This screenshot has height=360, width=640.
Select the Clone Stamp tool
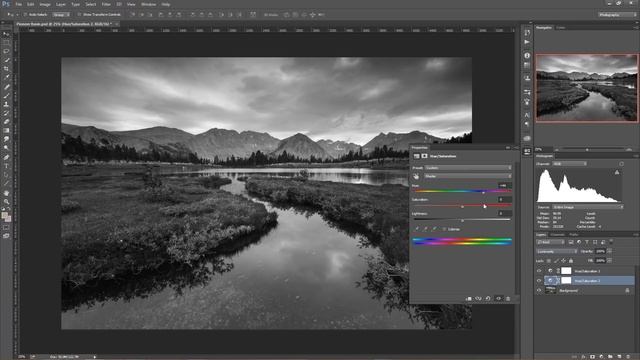(6, 104)
